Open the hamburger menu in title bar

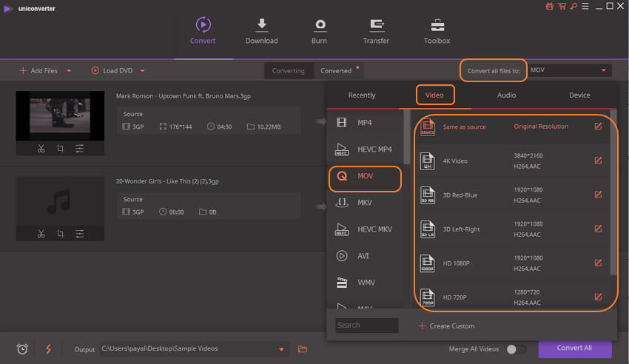click(x=585, y=6)
